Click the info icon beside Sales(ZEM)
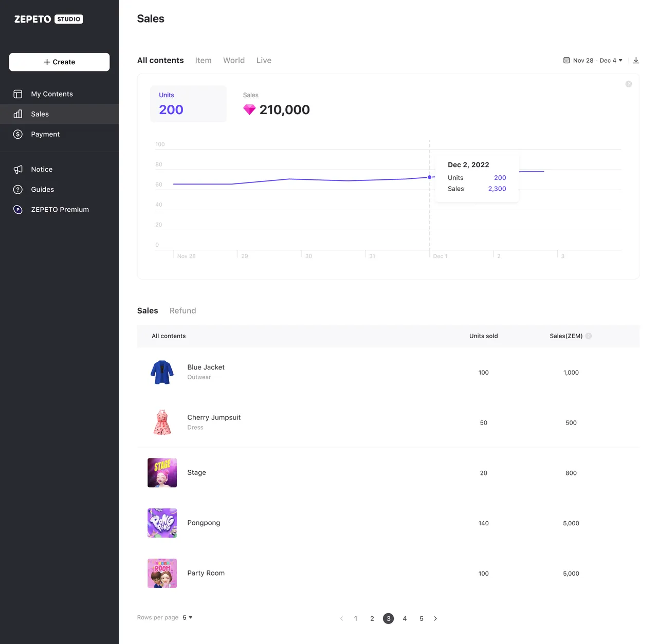658x644 pixels. coord(588,336)
